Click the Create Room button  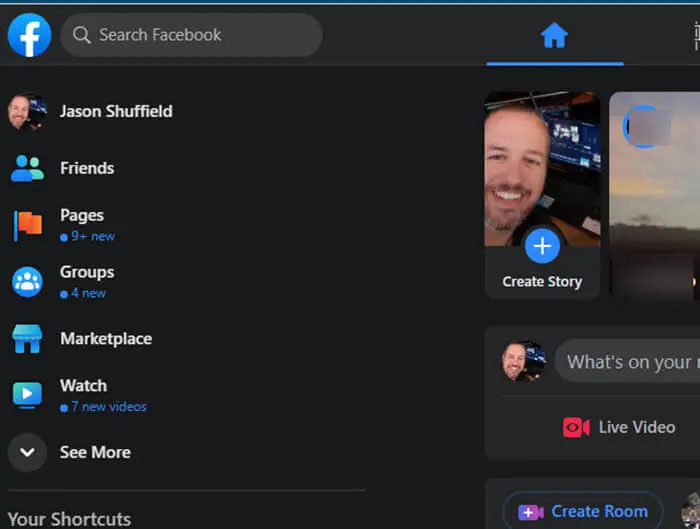(x=583, y=511)
